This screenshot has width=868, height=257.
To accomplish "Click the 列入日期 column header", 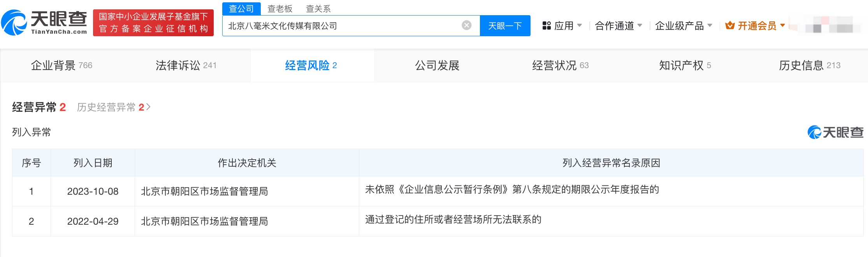I will click(x=93, y=163).
